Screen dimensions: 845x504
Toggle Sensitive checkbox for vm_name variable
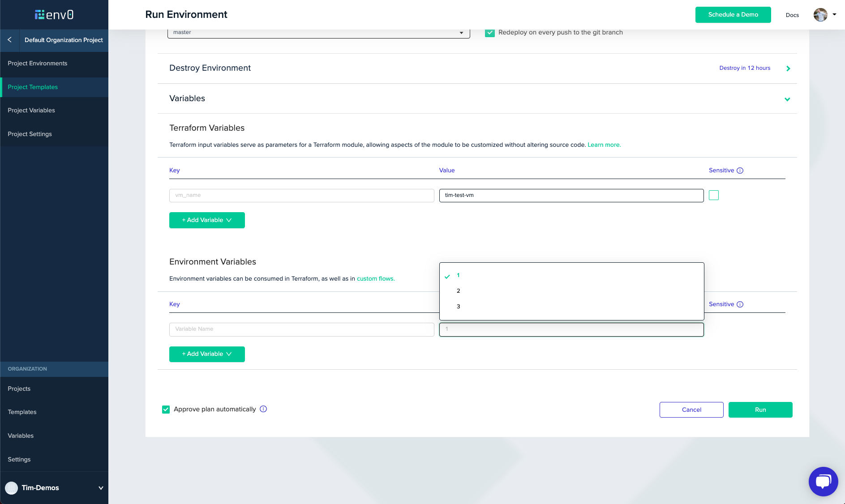tap(714, 195)
